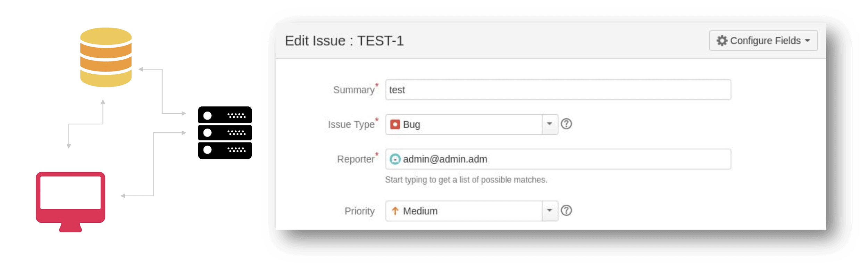
Task: Expand the Issue Type dropdown arrow
Action: (549, 124)
